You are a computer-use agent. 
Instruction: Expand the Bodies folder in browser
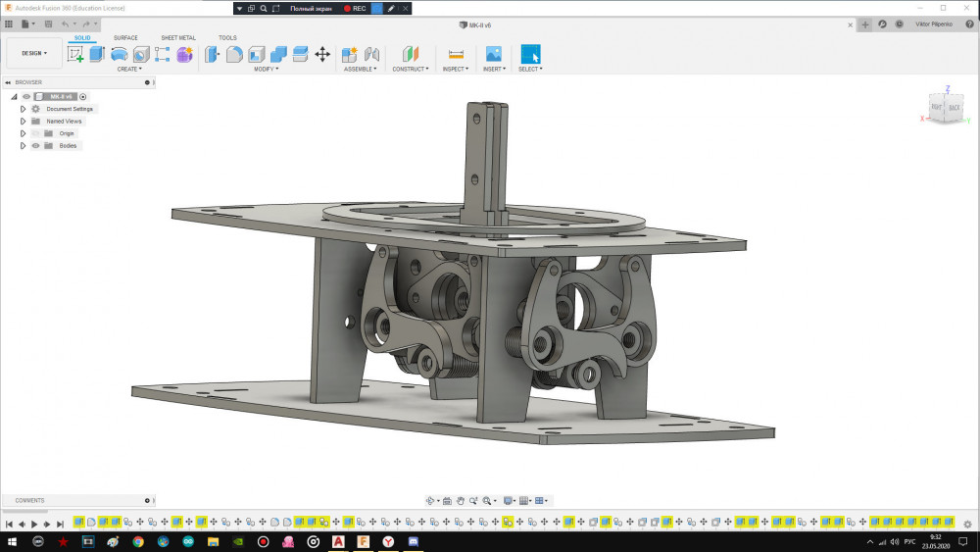click(23, 145)
